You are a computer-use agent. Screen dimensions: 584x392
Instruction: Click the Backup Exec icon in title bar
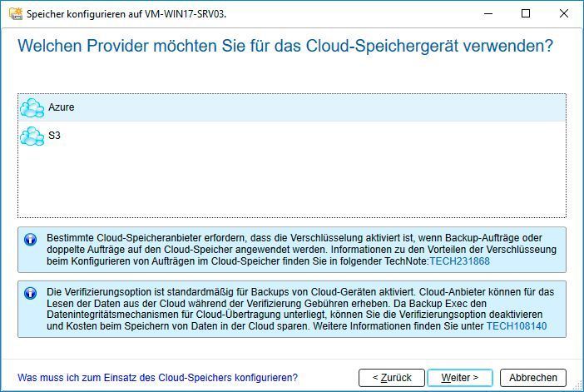tap(16, 13)
